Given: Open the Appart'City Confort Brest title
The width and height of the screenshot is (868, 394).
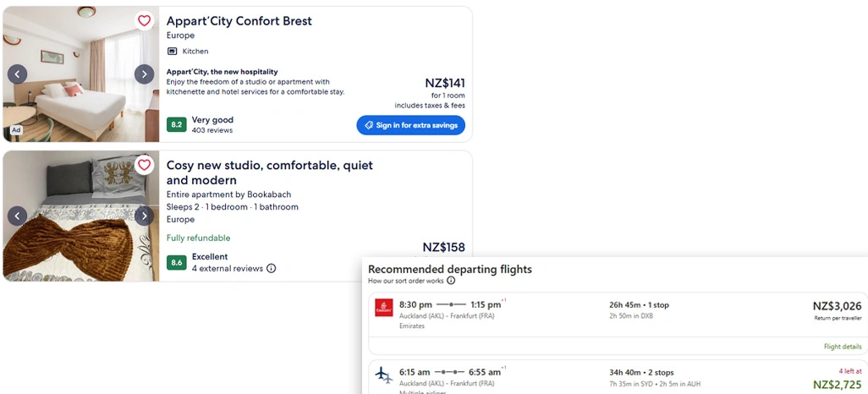Looking at the screenshot, I should point(239,21).
